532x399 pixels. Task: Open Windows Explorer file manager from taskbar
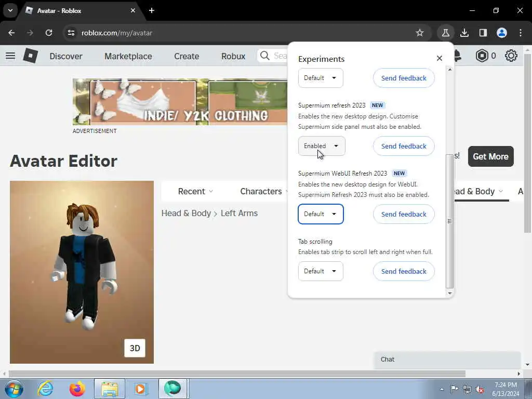click(x=110, y=389)
